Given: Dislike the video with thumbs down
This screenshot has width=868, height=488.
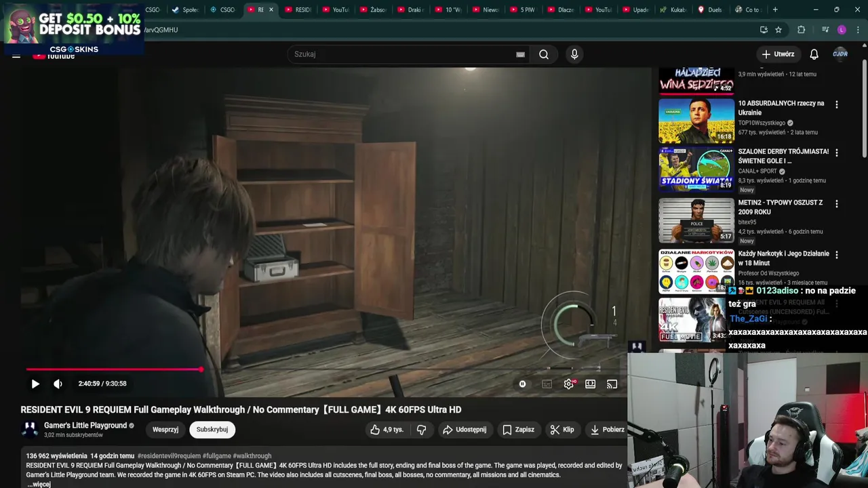Looking at the screenshot, I should 421,429.
